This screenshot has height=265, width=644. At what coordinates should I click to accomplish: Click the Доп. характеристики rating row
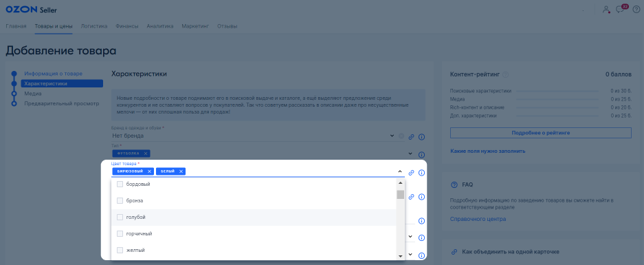540,116
